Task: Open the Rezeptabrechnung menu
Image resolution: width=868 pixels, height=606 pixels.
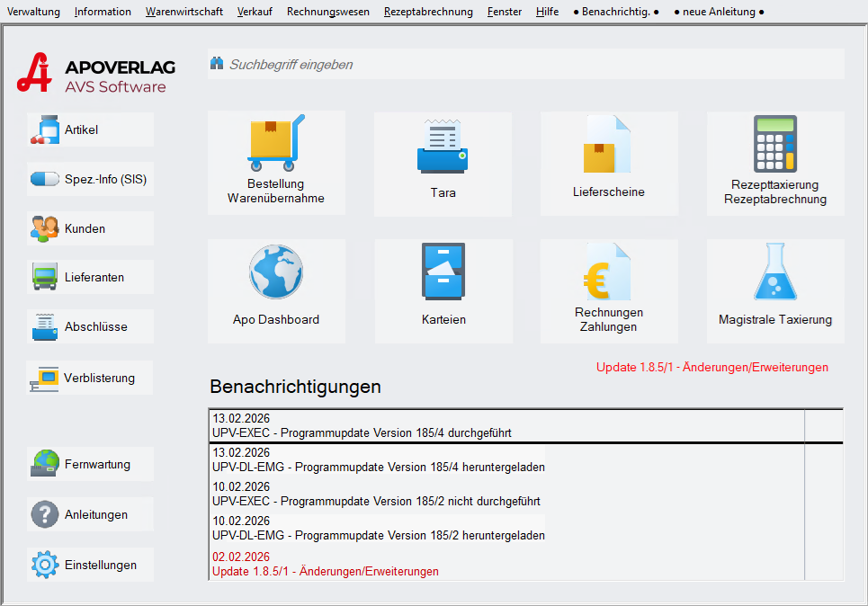Action: tap(427, 12)
